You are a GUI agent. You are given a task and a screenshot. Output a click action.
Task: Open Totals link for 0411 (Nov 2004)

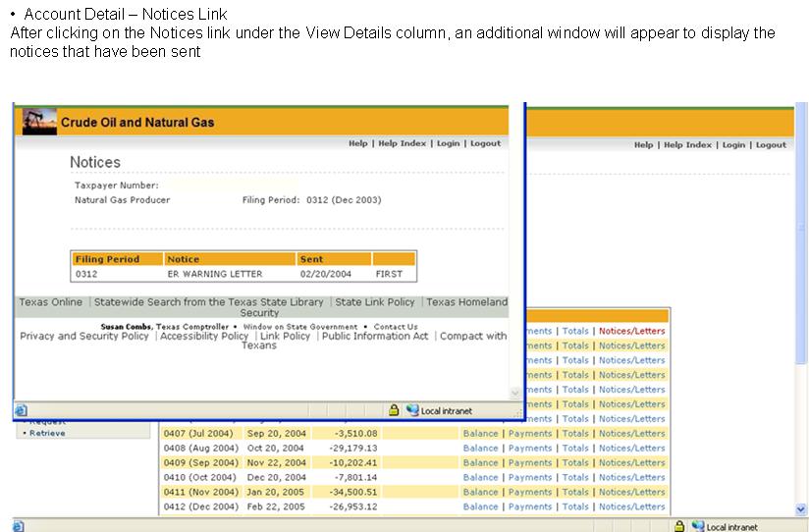pyautogui.click(x=575, y=492)
